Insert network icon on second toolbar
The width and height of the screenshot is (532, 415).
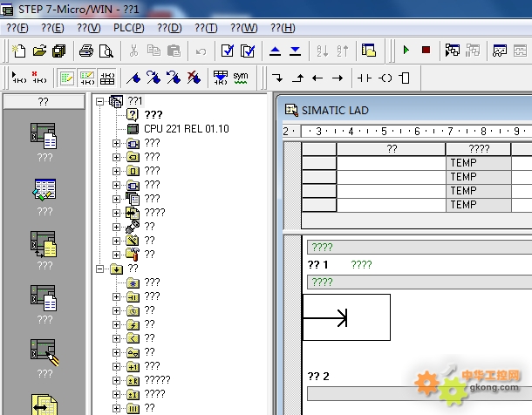coord(19,78)
